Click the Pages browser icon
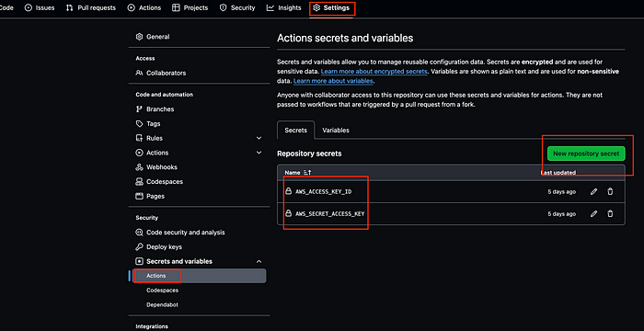Image resolution: width=644 pixels, height=331 pixels. click(139, 196)
